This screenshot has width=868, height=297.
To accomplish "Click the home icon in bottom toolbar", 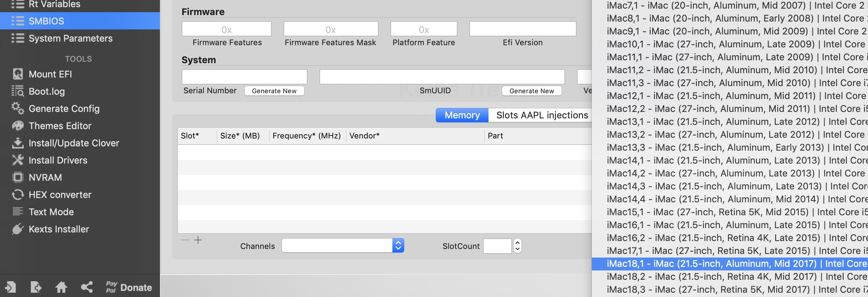I will (x=61, y=287).
